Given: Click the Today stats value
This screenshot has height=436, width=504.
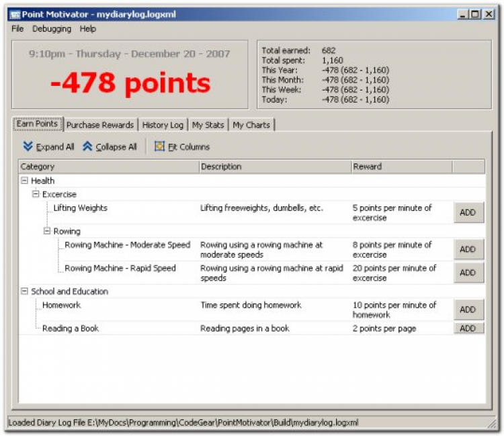Looking at the screenshot, I should pyautogui.click(x=355, y=99).
